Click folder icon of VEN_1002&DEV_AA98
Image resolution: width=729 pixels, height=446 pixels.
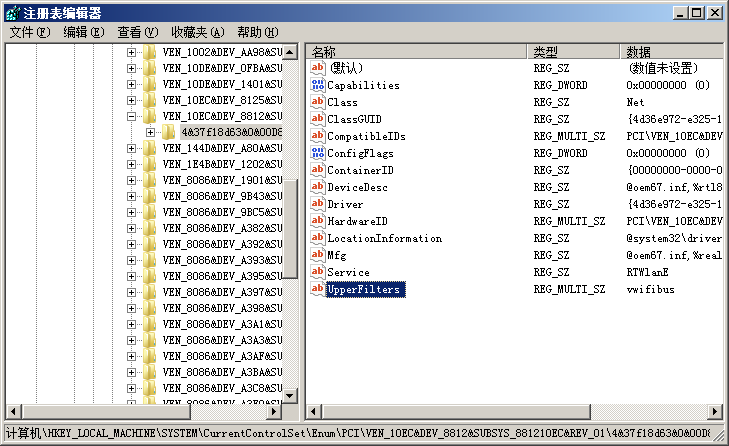point(149,52)
